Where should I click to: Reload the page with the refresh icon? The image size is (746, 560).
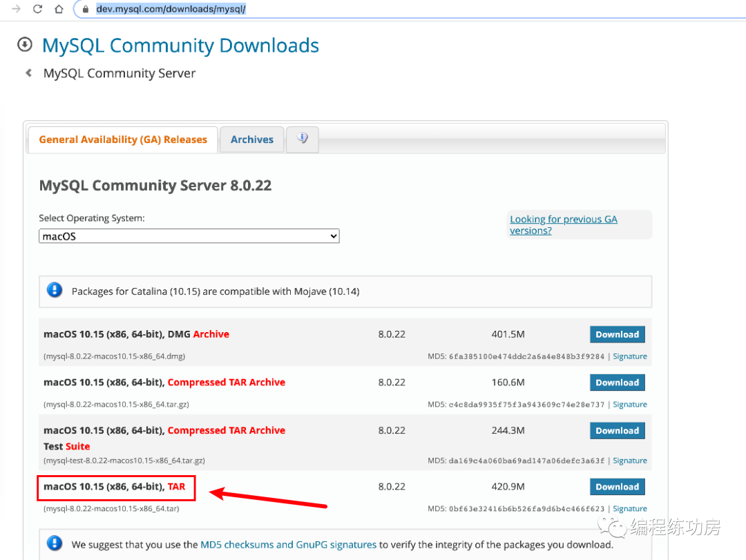tap(37, 9)
